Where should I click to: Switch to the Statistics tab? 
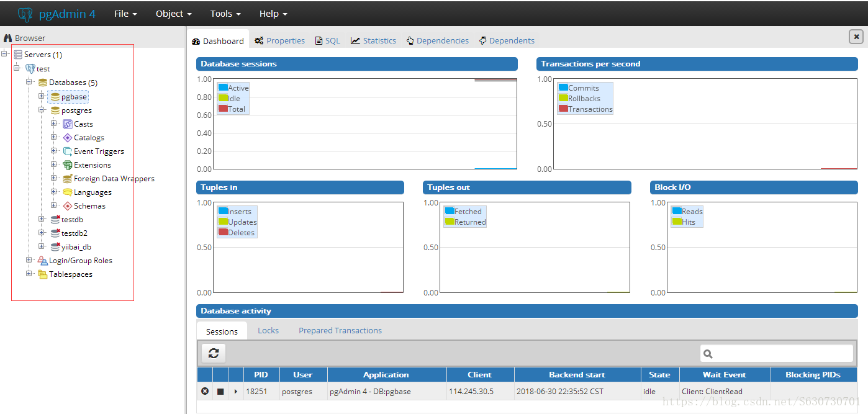(x=373, y=41)
